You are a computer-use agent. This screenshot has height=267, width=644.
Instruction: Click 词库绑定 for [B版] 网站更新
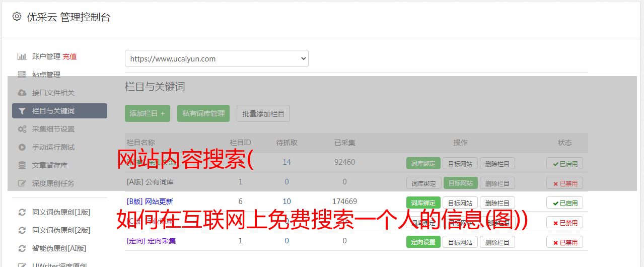tap(423, 203)
